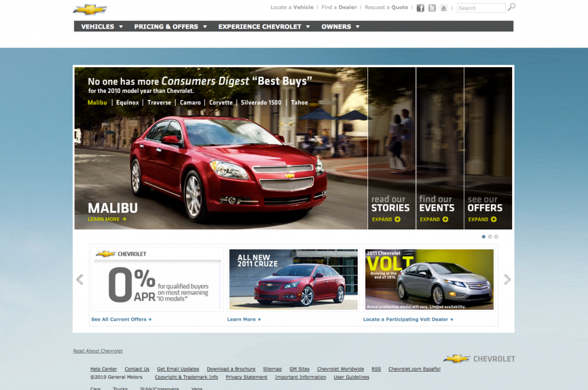Open the Sitemap footer link
The height and width of the screenshot is (390, 588).
tap(272, 369)
